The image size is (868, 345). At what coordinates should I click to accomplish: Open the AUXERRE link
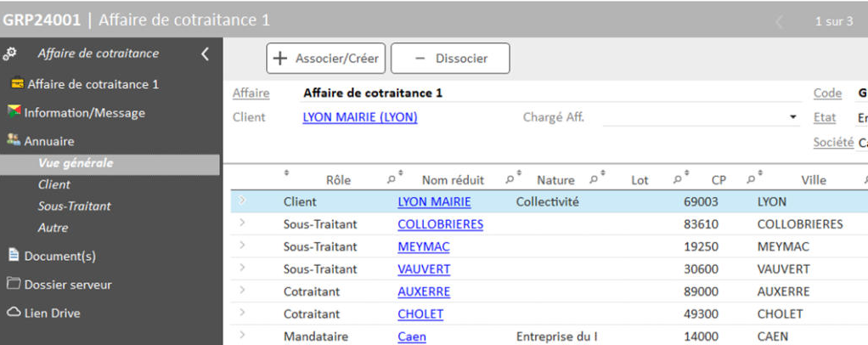(424, 291)
